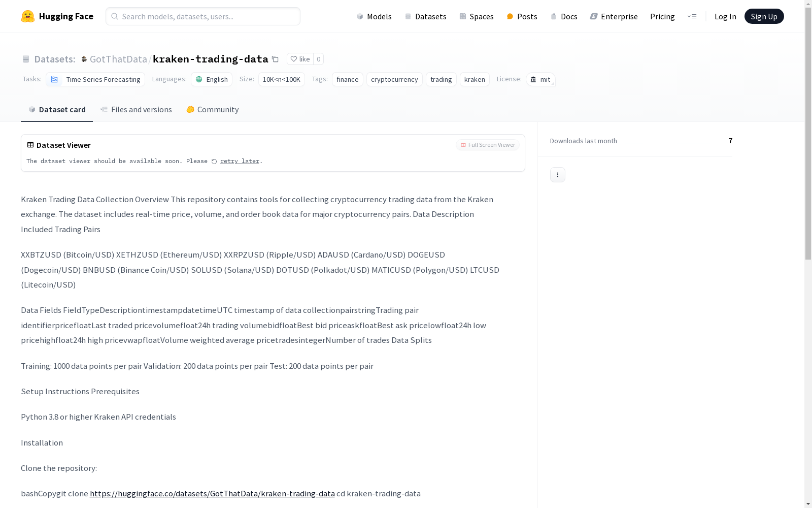Image resolution: width=812 pixels, height=508 pixels.
Task: Open the Pricing page
Action: [662, 16]
